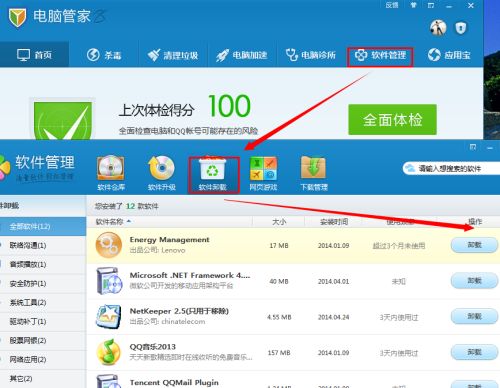Click the green checkmark status image
The height and width of the screenshot is (388, 500).
tap(63, 119)
